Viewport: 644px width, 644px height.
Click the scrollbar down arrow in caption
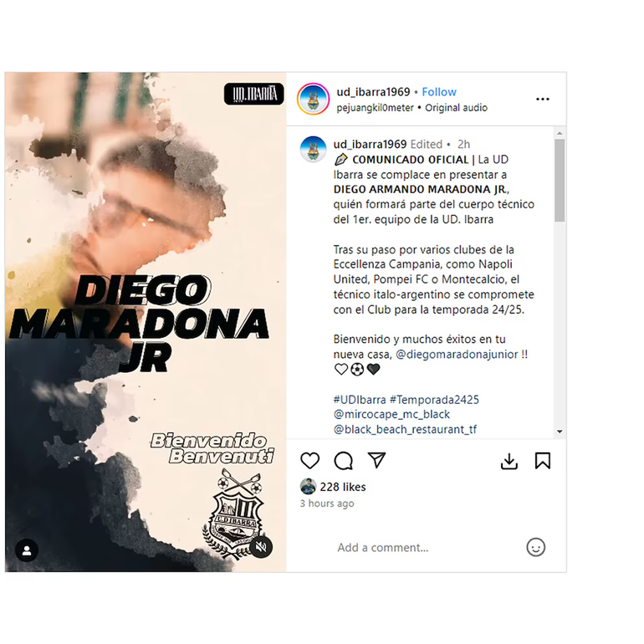[x=560, y=432]
